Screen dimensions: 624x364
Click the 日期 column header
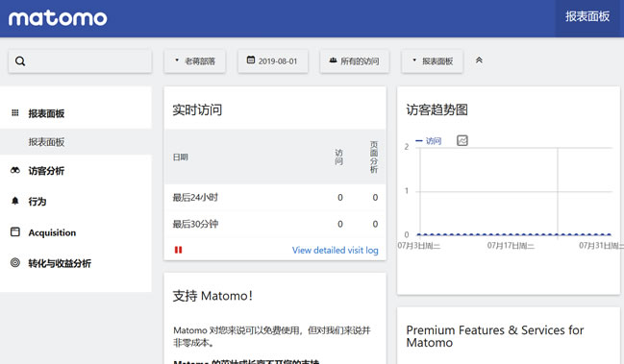pyautogui.click(x=180, y=158)
